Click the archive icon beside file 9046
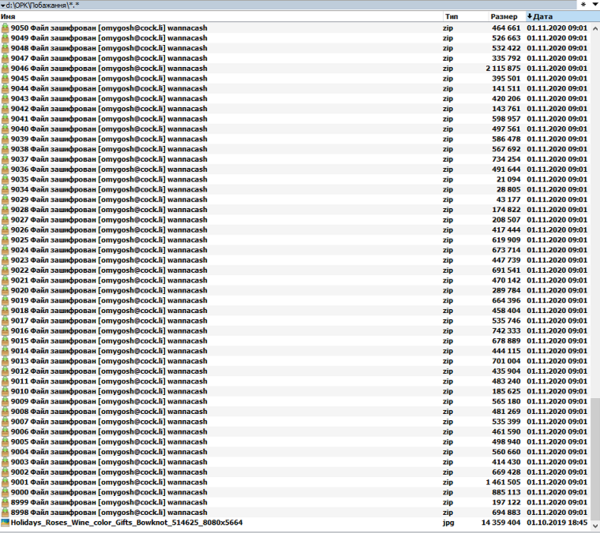Viewport: 600px width, 533px height. (x=5, y=68)
